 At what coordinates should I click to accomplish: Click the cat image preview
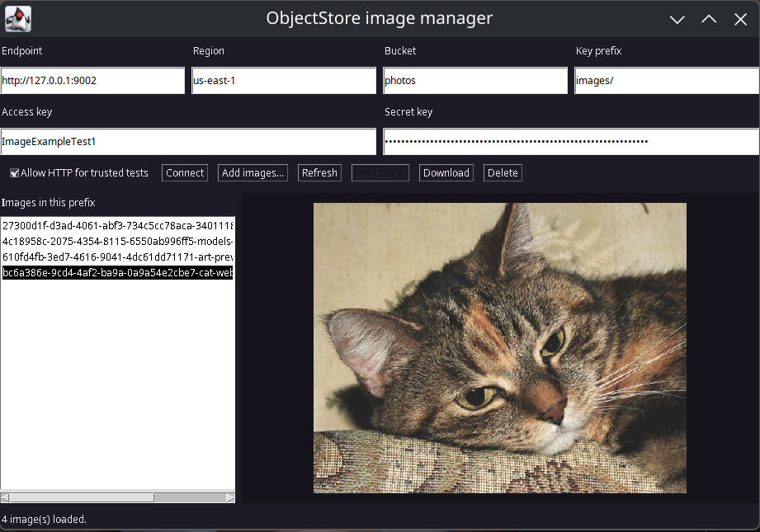(x=500, y=348)
